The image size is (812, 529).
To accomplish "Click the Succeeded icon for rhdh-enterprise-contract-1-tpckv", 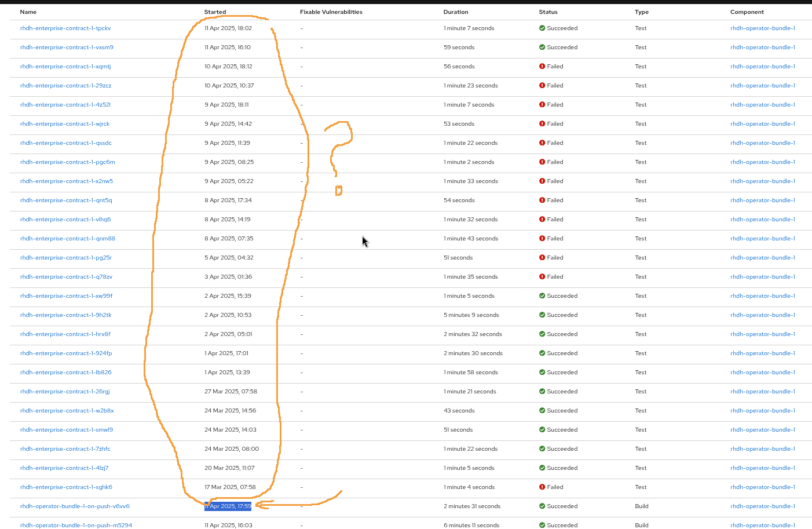I will click(542, 28).
